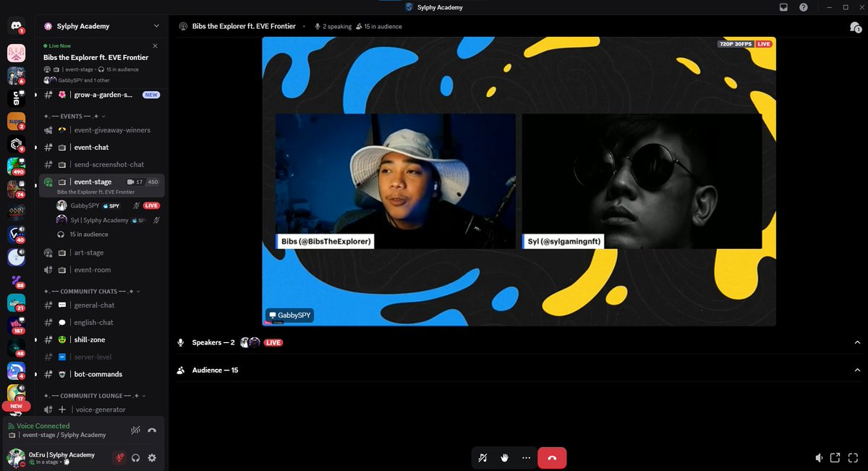This screenshot has height=471, width=868.
Task: Collapse the COMMUNITY LOUNGE category
Action: pos(95,396)
